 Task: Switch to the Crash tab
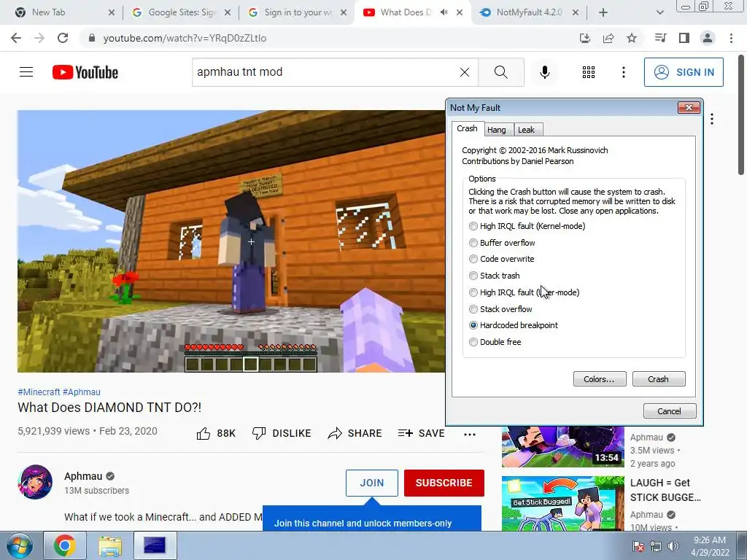[467, 128]
